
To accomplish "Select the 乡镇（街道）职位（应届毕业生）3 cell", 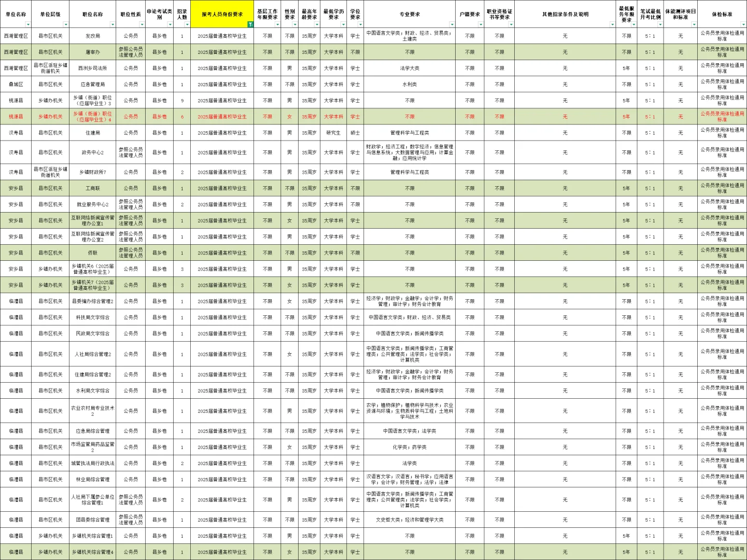I will [93, 101].
